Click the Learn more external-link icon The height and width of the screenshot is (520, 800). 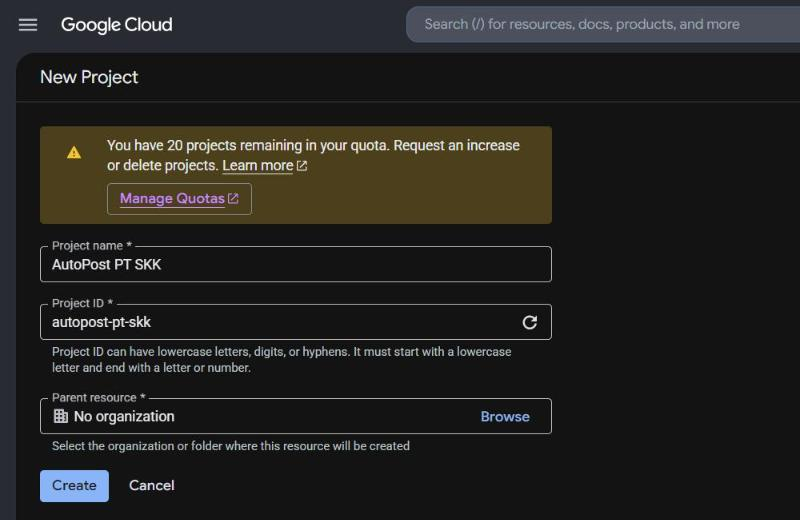pos(302,166)
